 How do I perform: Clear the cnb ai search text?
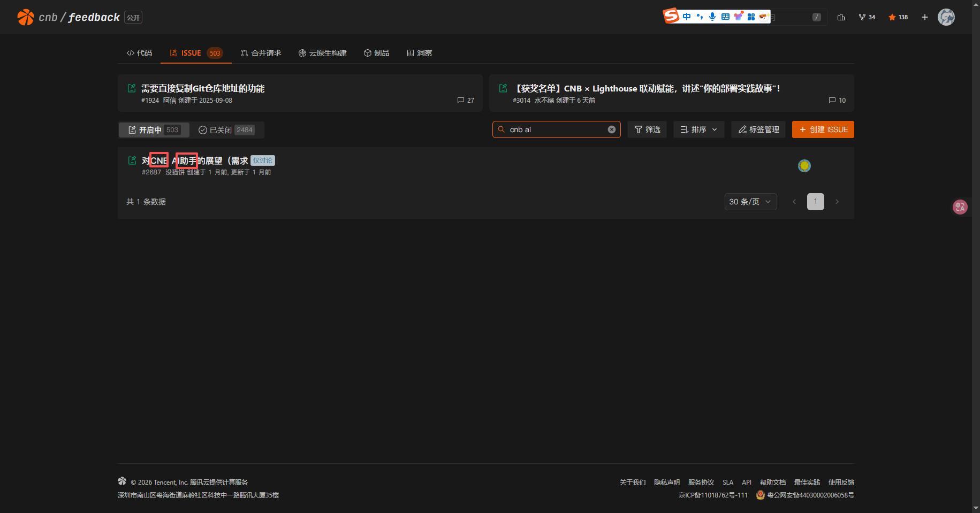point(611,129)
